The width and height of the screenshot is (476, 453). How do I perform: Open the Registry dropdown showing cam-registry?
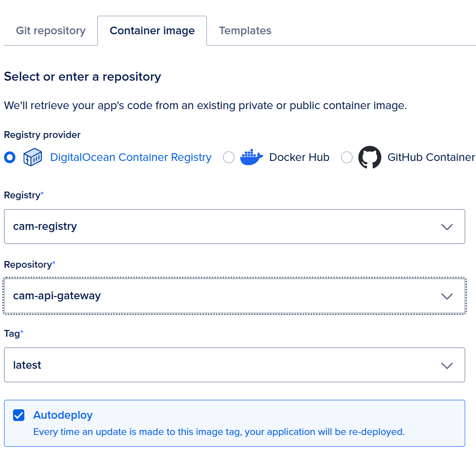pyautogui.click(x=225, y=226)
